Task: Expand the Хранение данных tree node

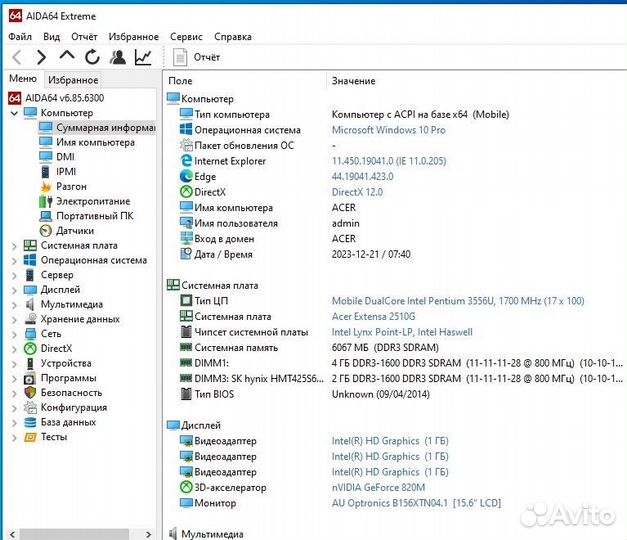Action: [x=14, y=320]
